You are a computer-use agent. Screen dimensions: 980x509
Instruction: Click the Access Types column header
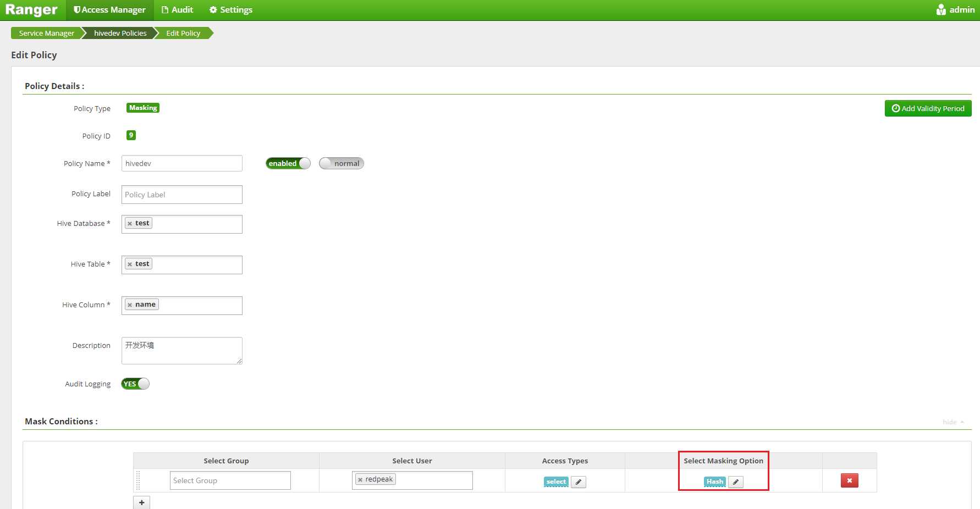tap(565, 461)
